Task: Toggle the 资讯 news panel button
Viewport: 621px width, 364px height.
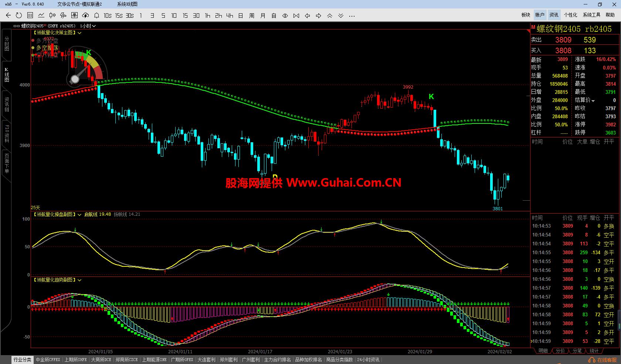Action: click(554, 15)
